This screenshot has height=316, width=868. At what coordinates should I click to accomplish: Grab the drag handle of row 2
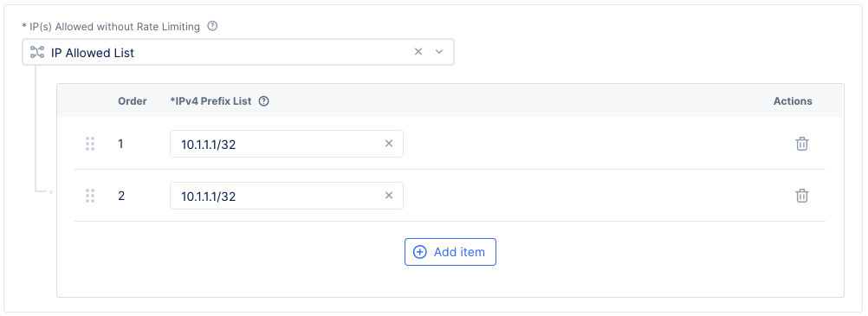pos(90,196)
